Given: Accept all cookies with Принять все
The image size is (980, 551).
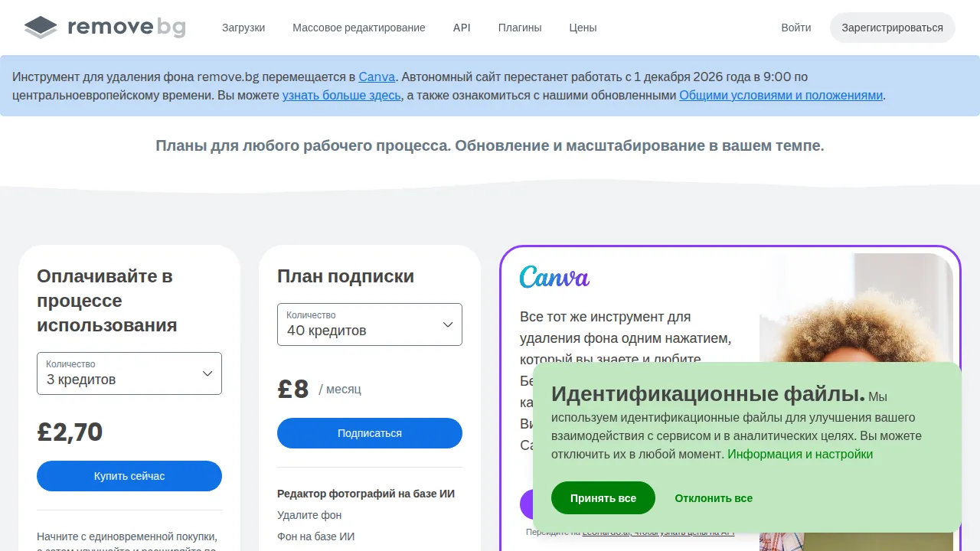Looking at the screenshot, I should 603,498.
